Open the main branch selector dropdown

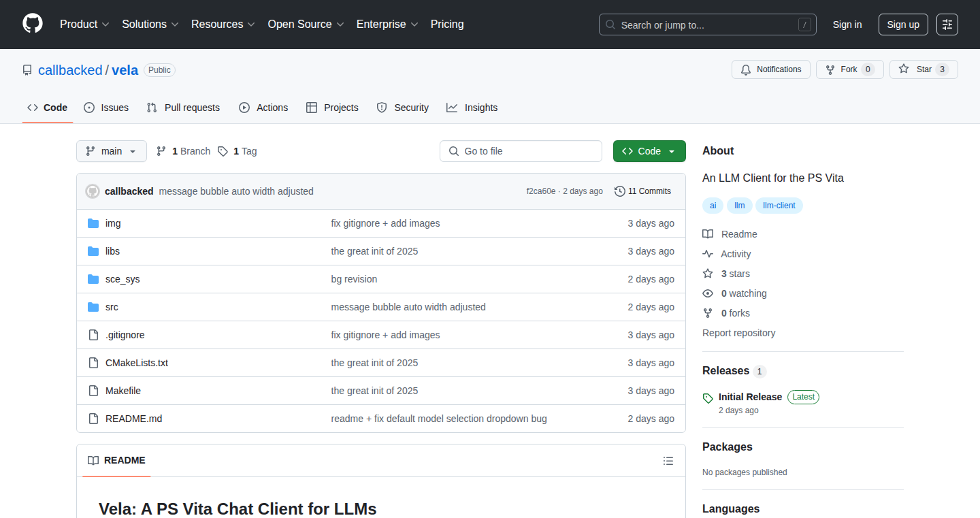click(112, 151)
